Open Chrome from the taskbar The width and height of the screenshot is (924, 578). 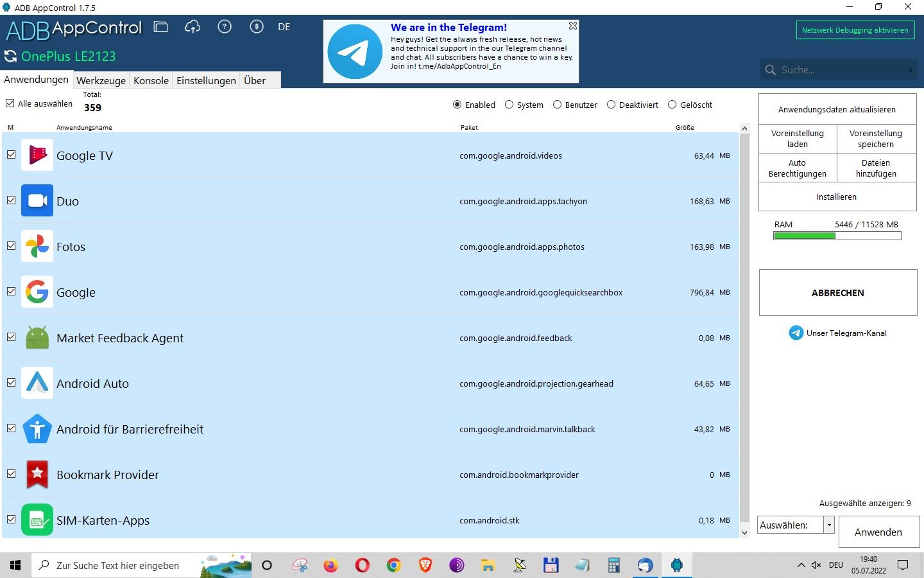point(393,565)
